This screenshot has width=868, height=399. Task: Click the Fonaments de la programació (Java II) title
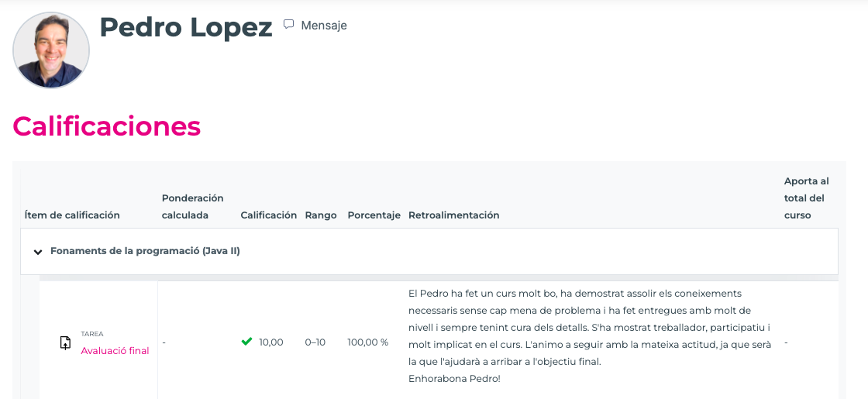click(145, 251)
